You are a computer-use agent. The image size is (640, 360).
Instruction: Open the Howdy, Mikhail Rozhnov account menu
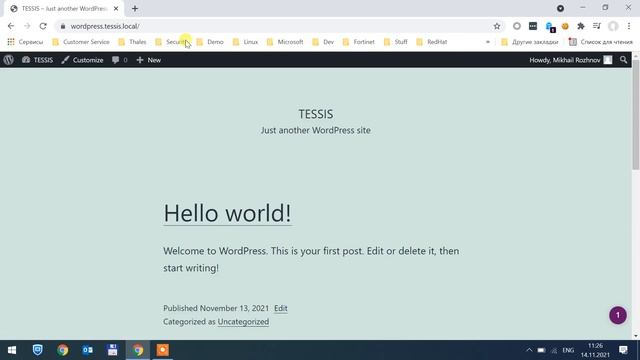[x=571, y=60]
